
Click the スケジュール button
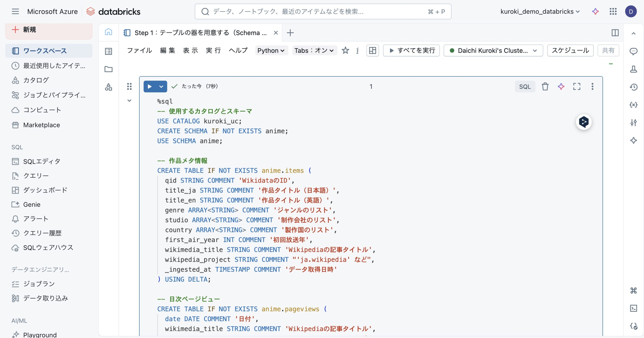[x=570, y=50]
